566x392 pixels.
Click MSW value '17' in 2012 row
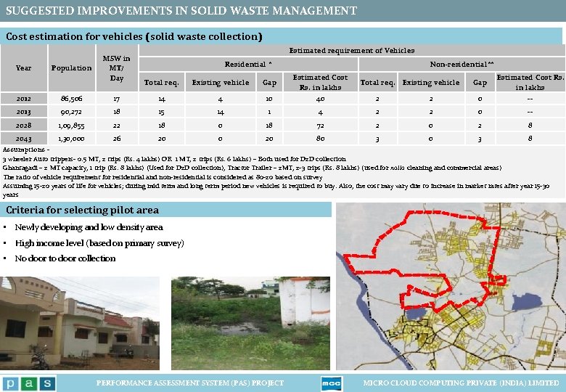117,99
